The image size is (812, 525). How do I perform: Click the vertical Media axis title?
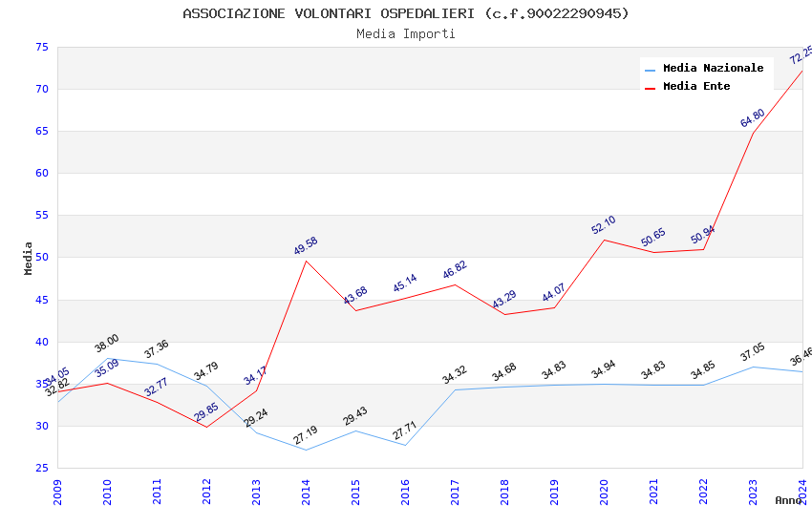[28, 258]
